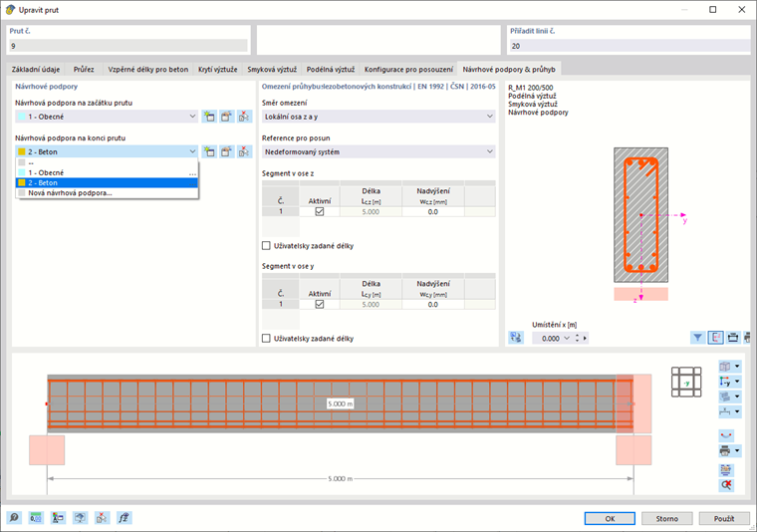Click the Nadvýšení 0.0 cell in Segment v ose z

point(432,211)
